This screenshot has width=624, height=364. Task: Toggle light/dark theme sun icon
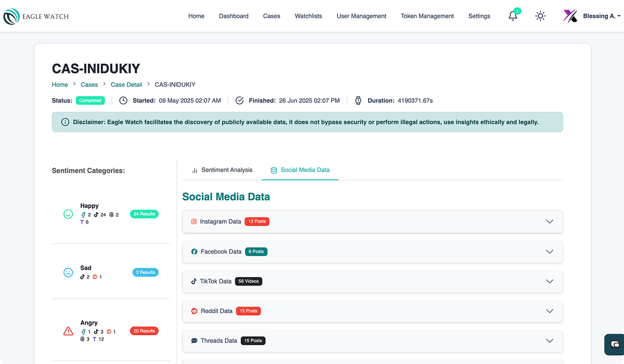[540, 16]
